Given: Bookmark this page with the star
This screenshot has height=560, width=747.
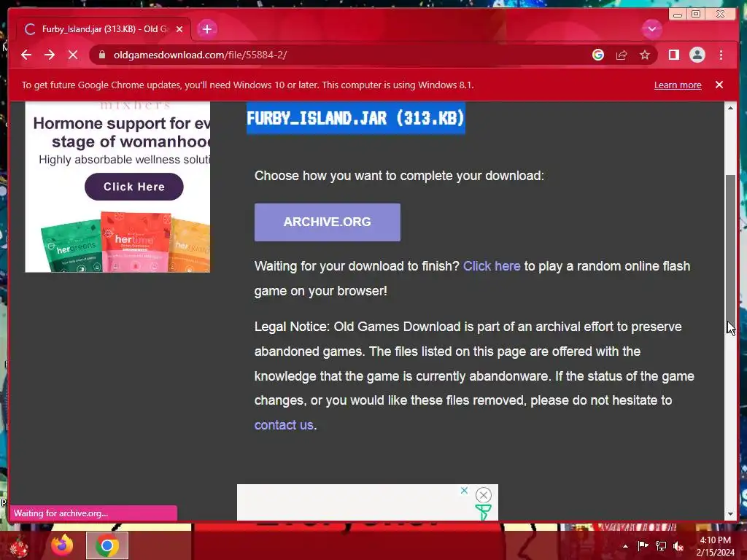Looking at the screenshot, I should [645, 55].
